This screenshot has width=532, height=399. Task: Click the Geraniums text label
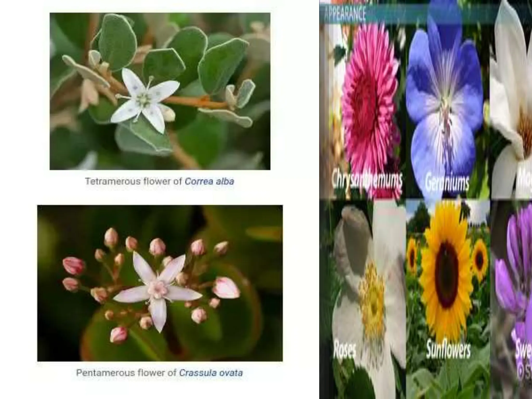[x=447, y=182]
